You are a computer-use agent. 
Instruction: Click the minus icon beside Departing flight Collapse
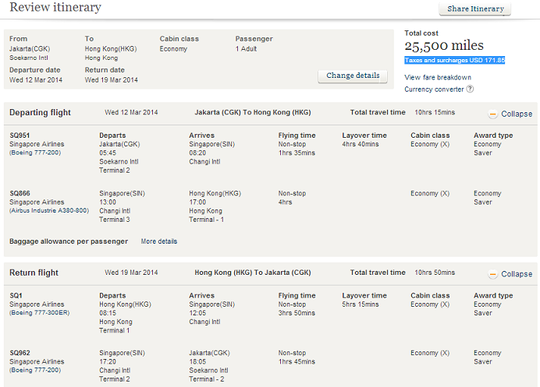coord(493,114)
